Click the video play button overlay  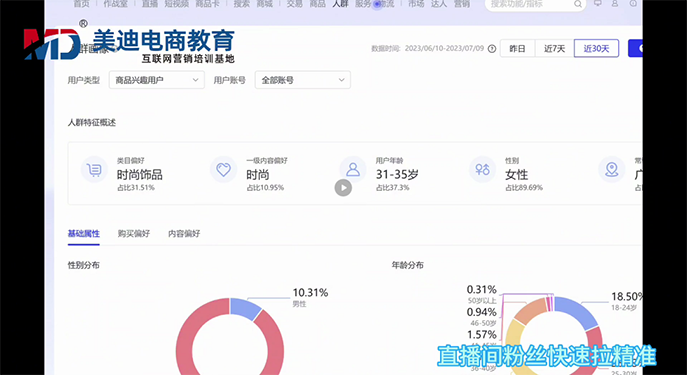pos(343,188)
